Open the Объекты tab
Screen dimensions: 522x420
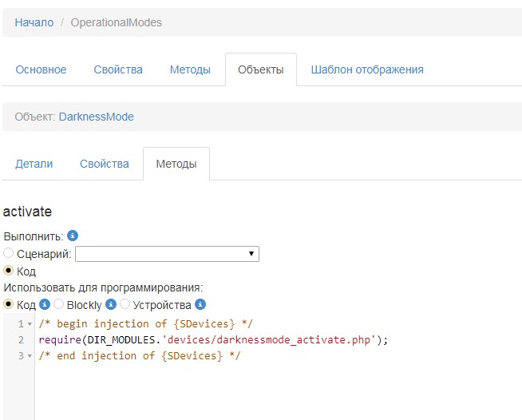[261, 69]
